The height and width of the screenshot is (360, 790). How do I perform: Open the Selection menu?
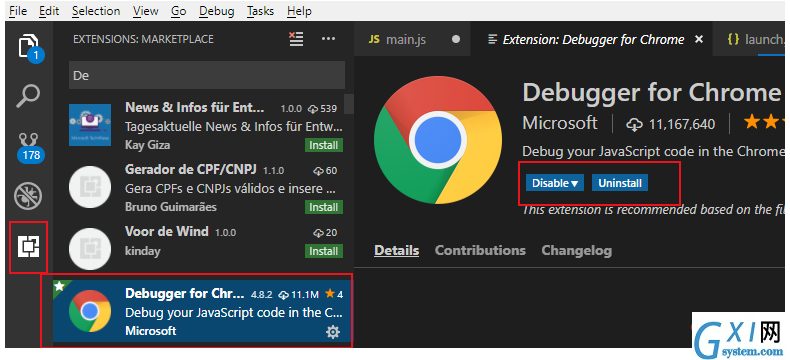[96, 11]
